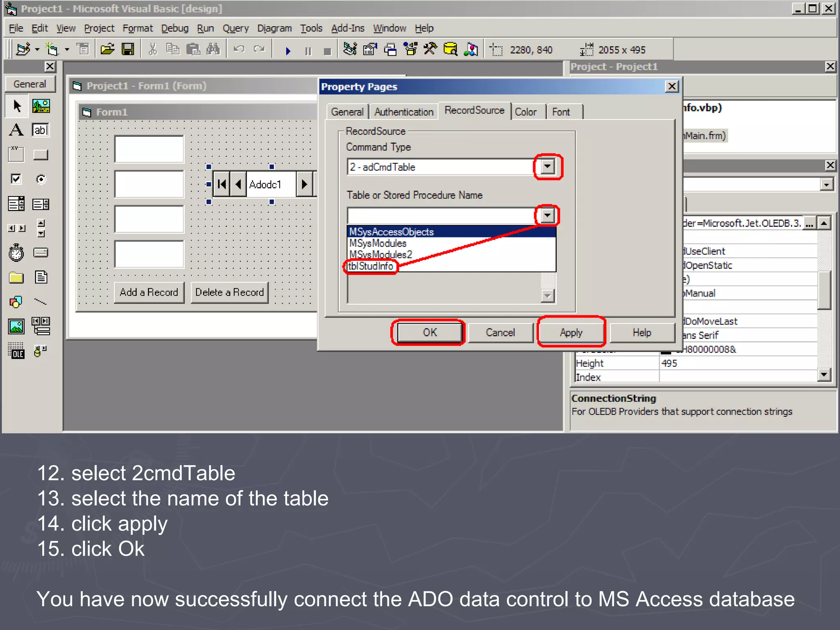The height and width of the screenshot is (630, 840).
Task: Select the Adodc control tool in toolbox
Action: click(x=41, y=351)
